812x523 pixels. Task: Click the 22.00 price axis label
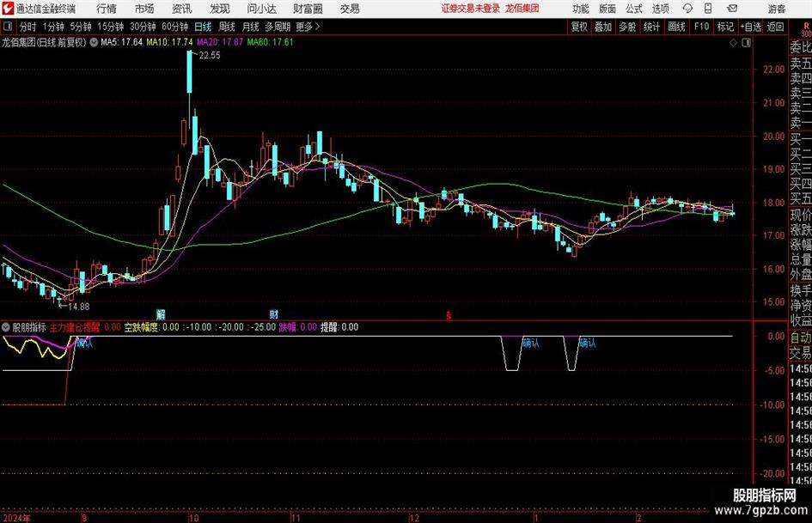tap(773, 70)
